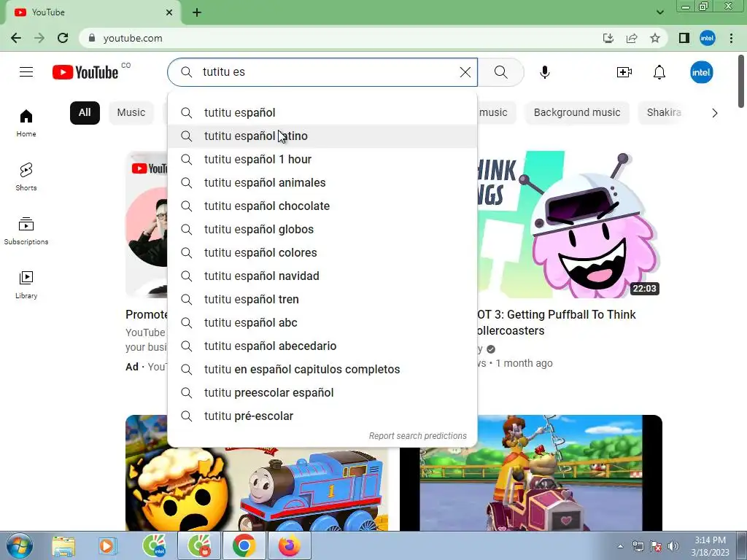747x560 pixels.
Task: Open the tab search dropdown arrow
Action: pyautogui.click(x=659, y=12)
